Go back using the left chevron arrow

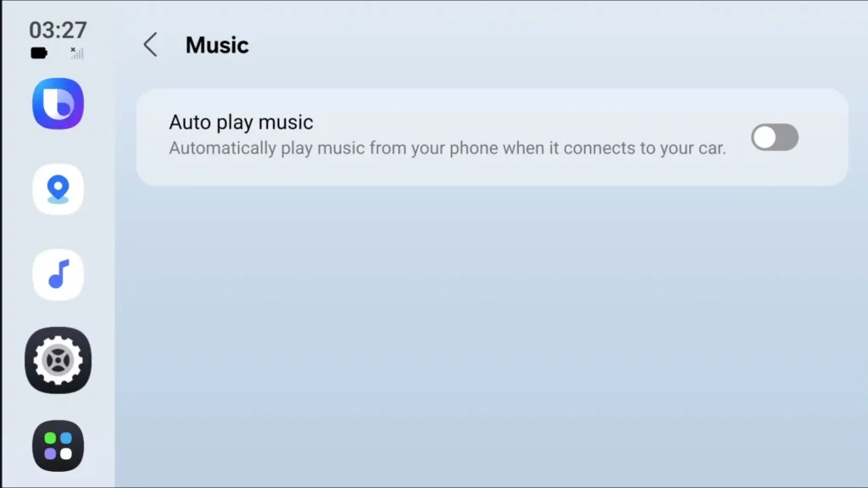coord(151,45)
